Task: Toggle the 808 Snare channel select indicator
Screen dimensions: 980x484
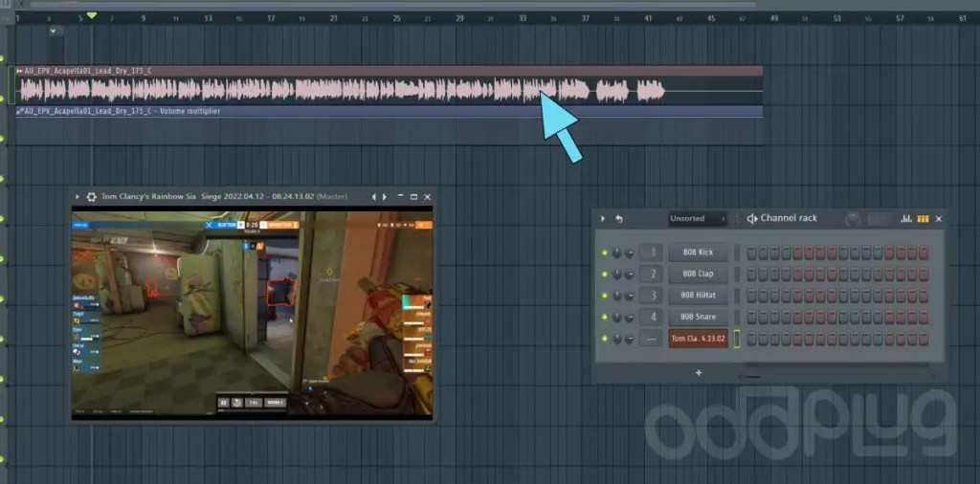Action: [x=737, y=317]
